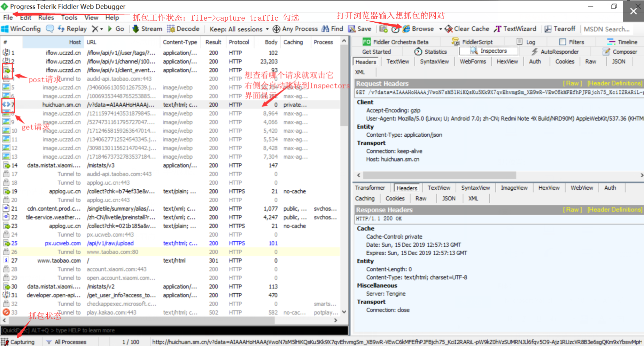644x346 pixels.
Task: Click the image icon of session 10
Action: click(6, 130)
